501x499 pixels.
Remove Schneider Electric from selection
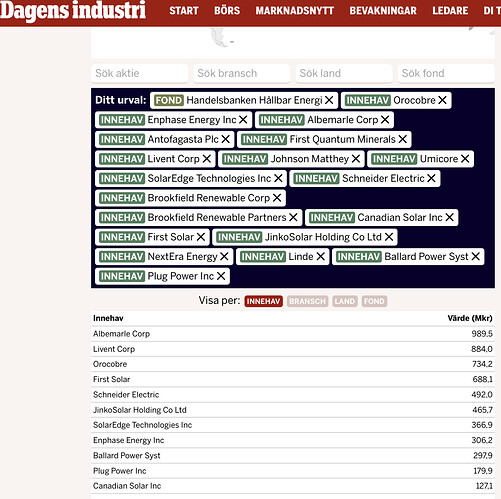(x=431, y=178)
